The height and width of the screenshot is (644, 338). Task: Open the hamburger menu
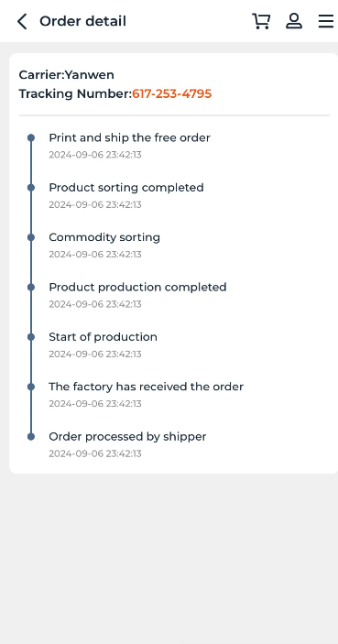coord(326,21)
